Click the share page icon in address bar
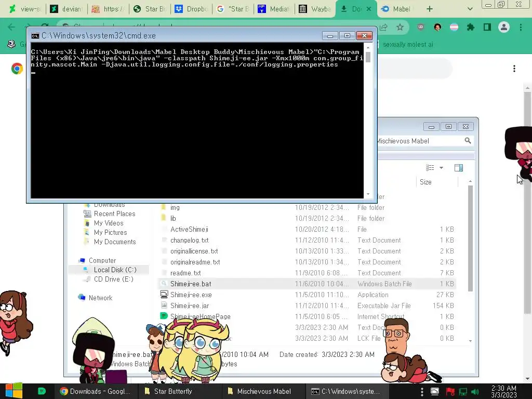 (384, 27)
